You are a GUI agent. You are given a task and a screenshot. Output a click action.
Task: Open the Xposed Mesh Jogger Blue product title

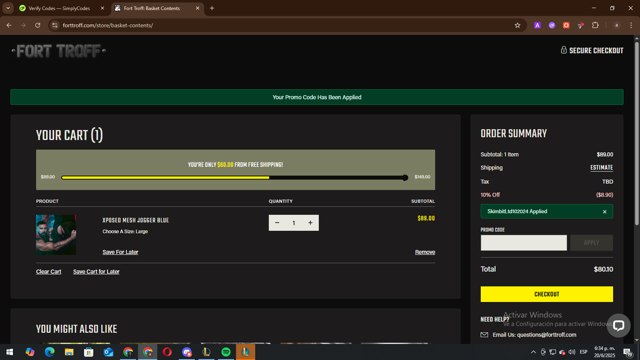click(x=136, y=220)
